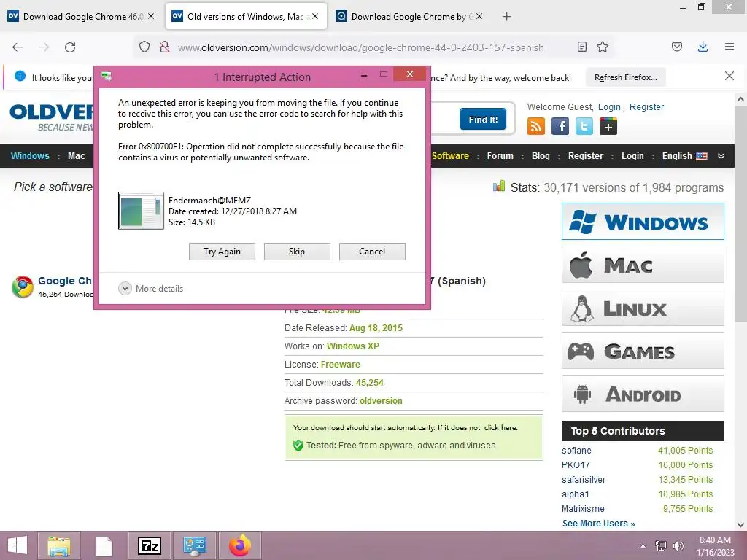Click the RSS feed icon
The height and width of the screenshot is (560, 747).
pyautogui.click(x=536, y=126)
